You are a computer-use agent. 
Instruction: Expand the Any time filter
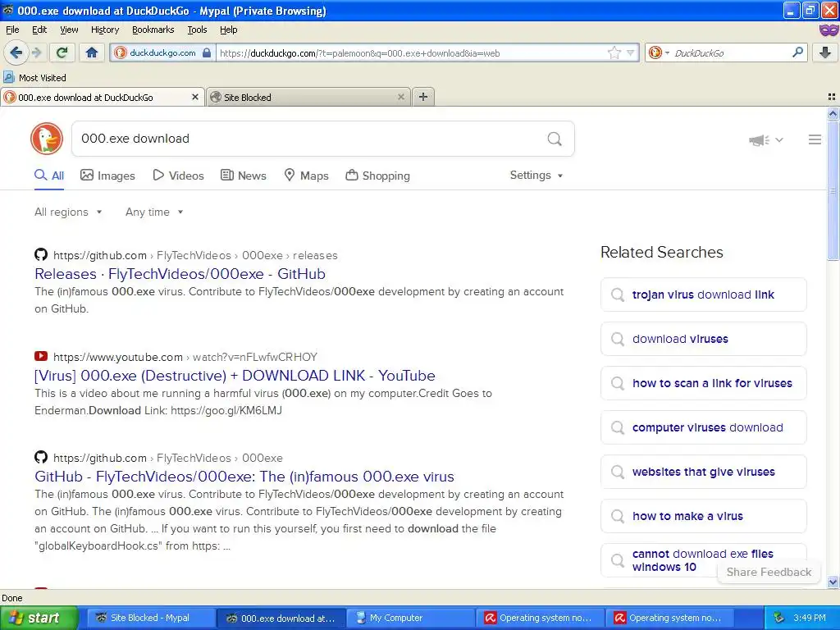pyautogui.click(x=154, y=212)
